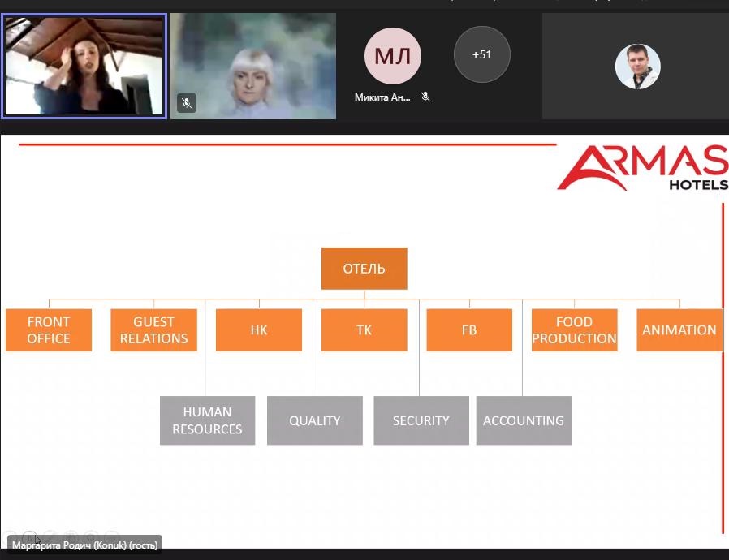729x560 pixels.
Task: Select the speaking dark-haired woman's video tile
Action: [84, 66]
